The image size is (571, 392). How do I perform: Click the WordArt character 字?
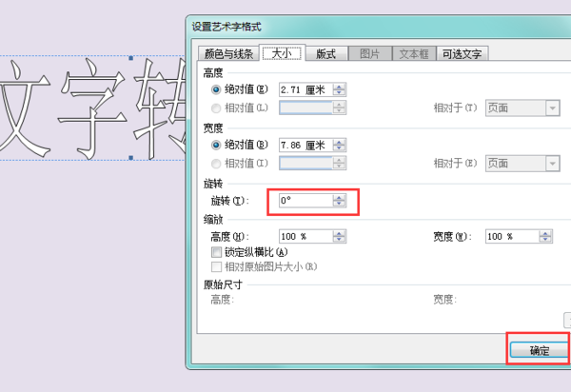(x=91, y=109)
